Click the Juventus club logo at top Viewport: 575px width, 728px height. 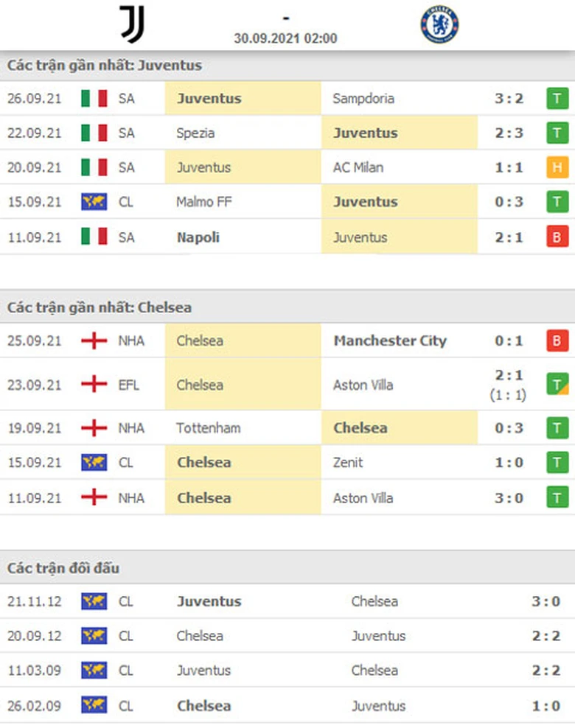coord(132,25)
